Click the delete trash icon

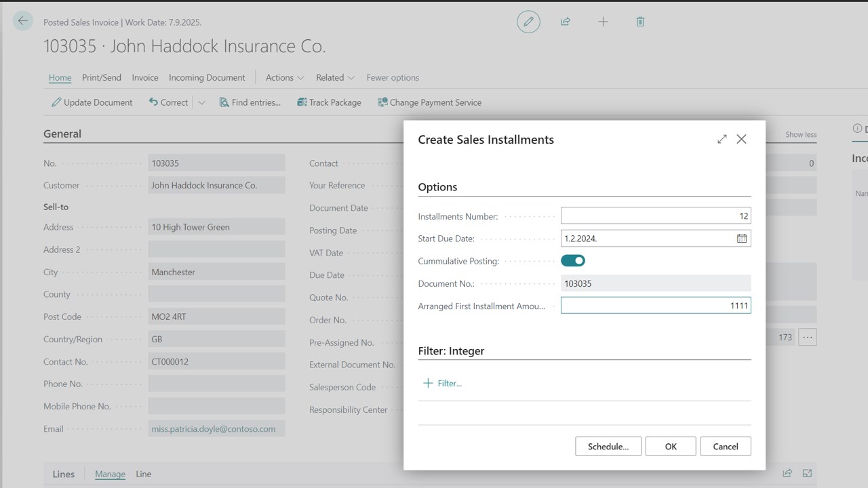[x=640, y=22]
